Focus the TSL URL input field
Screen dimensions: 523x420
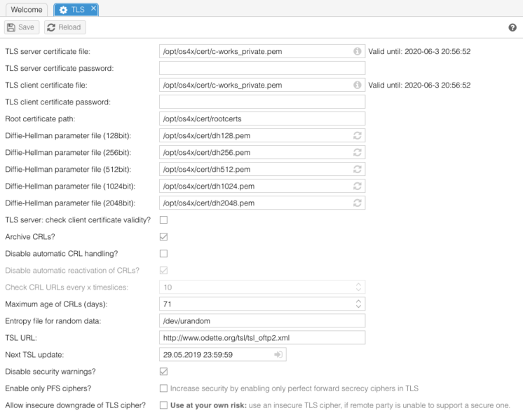[262, 338]
